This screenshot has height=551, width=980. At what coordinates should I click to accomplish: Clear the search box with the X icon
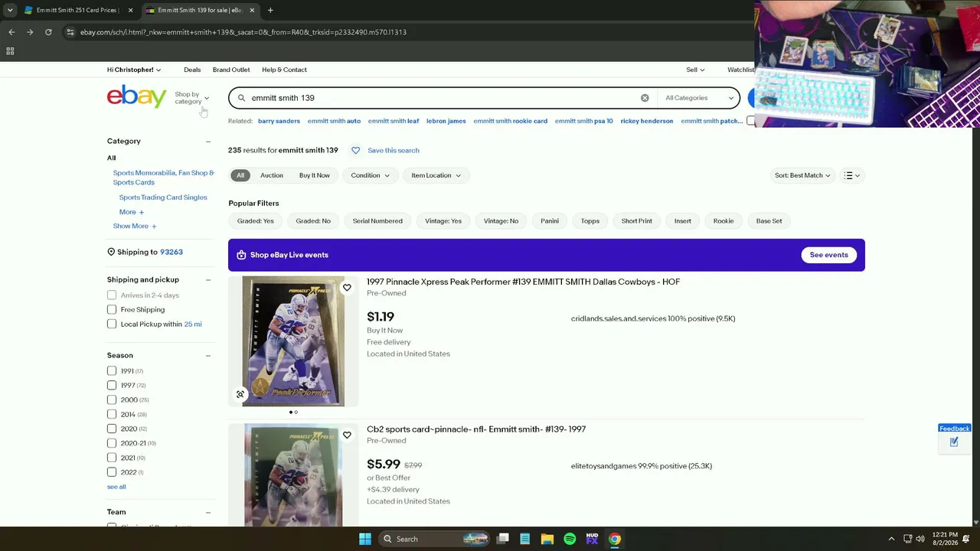(x=645, y=98)
